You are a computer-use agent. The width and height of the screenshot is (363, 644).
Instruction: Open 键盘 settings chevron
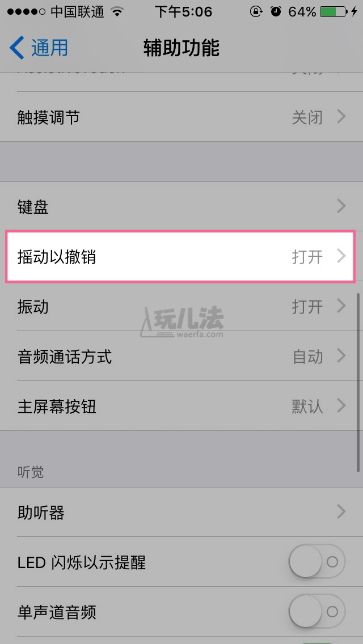coord(341,206)
